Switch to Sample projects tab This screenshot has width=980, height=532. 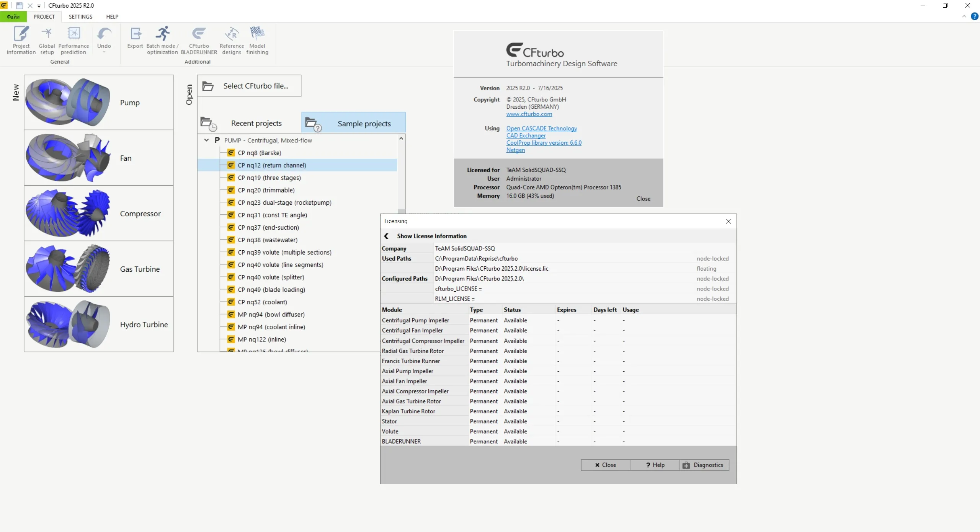[353, 123]
